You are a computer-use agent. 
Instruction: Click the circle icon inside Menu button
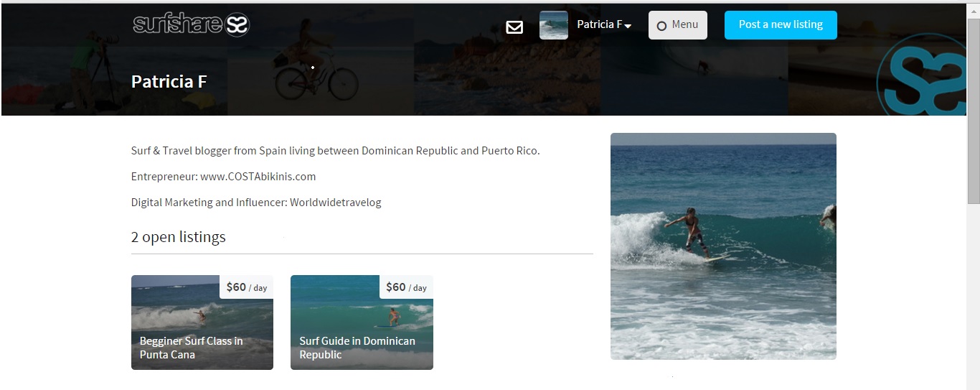click(x=661, y=26)
